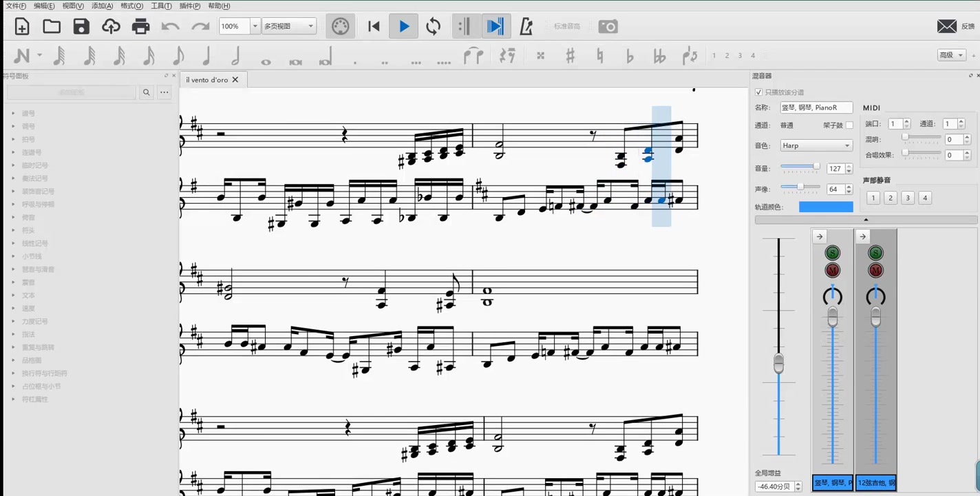Image resolution: width=980 pixels, height=496 pixels.
Task: Open Harp sound dropdown
Action: point(816,145)
